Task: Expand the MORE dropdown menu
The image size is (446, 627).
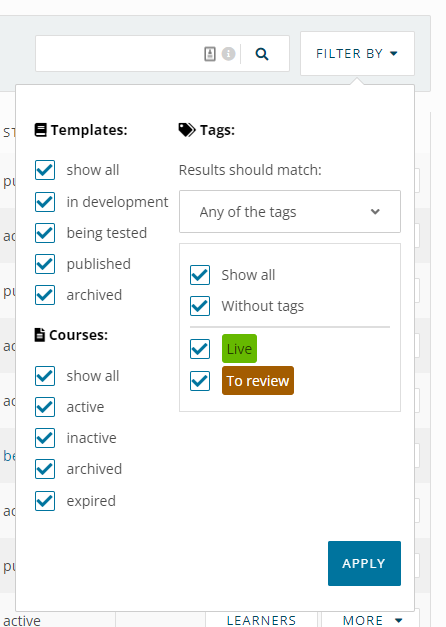Action: (x=372, y=620)
